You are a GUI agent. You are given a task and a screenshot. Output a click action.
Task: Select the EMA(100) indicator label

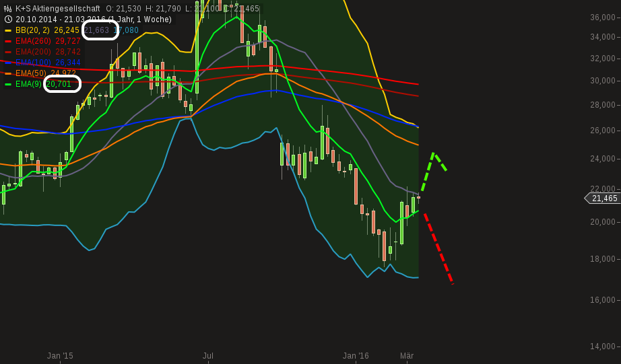pyautogui.click(x=33, y=62)
